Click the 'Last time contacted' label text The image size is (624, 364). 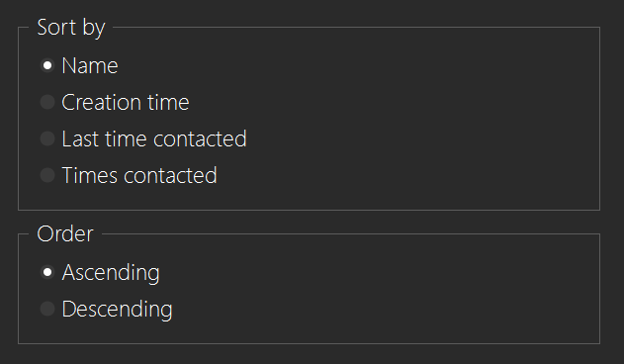154,139
